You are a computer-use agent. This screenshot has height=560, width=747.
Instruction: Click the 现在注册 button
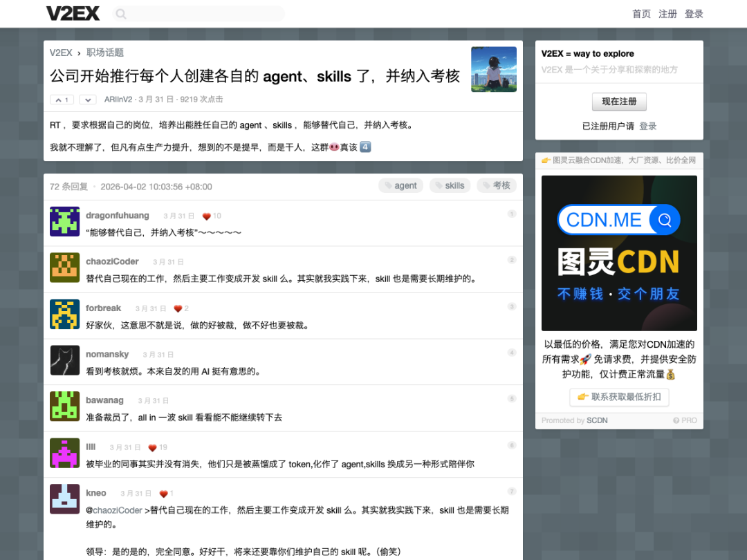tap(618, 102)
